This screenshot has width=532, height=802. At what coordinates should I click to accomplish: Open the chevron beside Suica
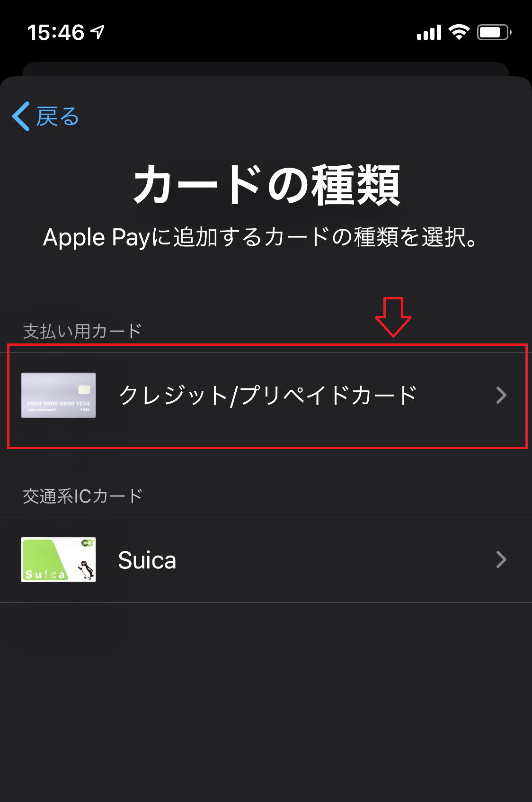click(x=501, y=559)
